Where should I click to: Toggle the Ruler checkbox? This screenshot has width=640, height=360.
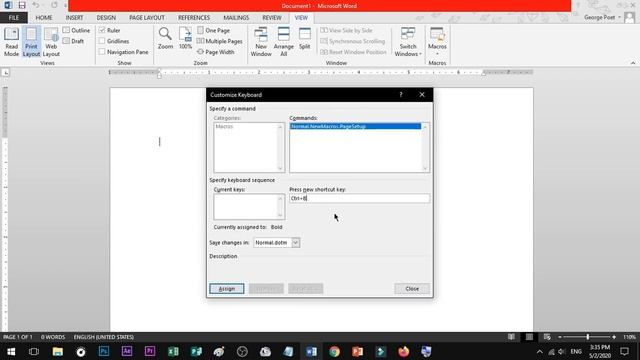[102, 30]
